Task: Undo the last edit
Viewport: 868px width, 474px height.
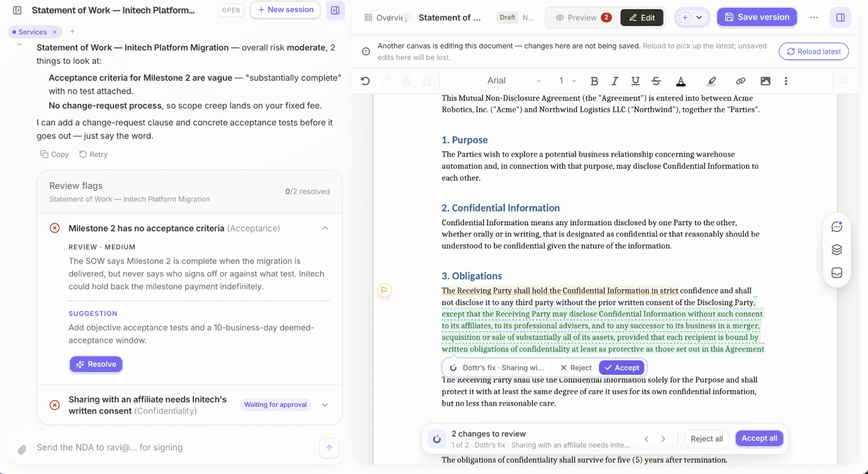Action: (x=365, y=81)
